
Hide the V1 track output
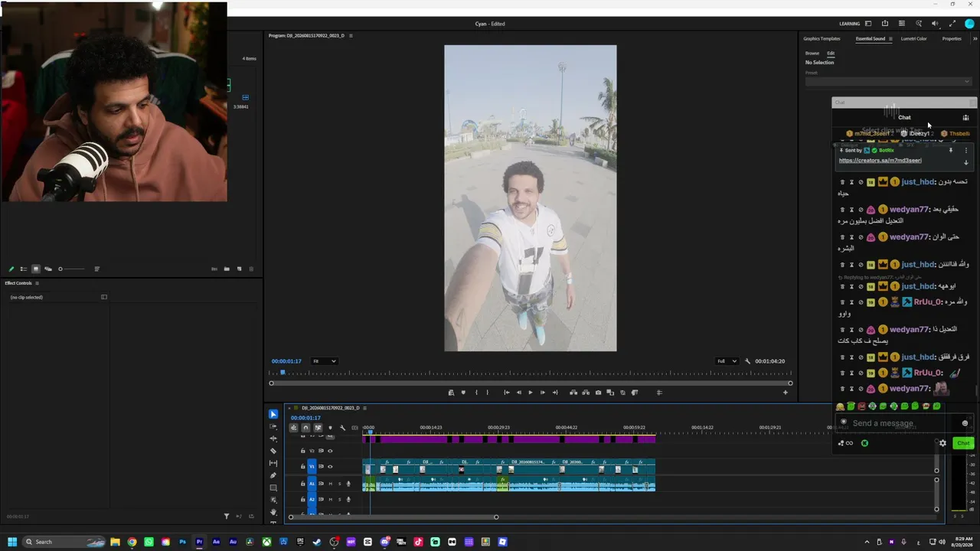click(330, 466)
